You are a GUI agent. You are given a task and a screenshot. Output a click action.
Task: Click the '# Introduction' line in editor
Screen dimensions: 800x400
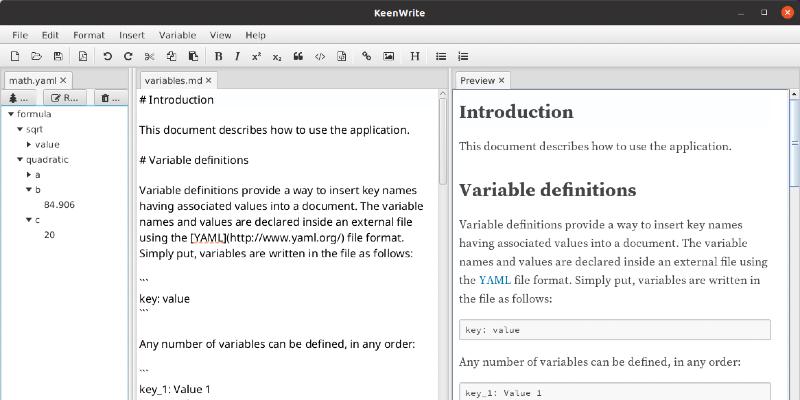(177, 99)
